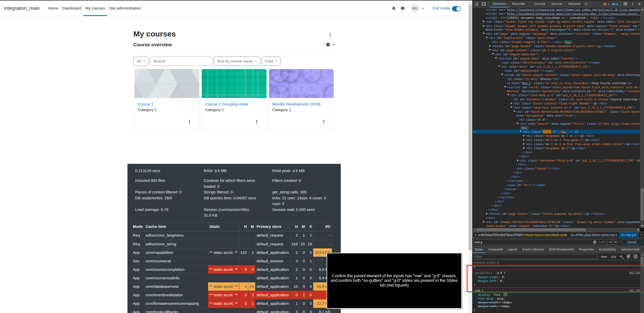Viewport: 644px width, 313px height.
Task: Click the blue issues count badge
Action: (x=615, y=4)
